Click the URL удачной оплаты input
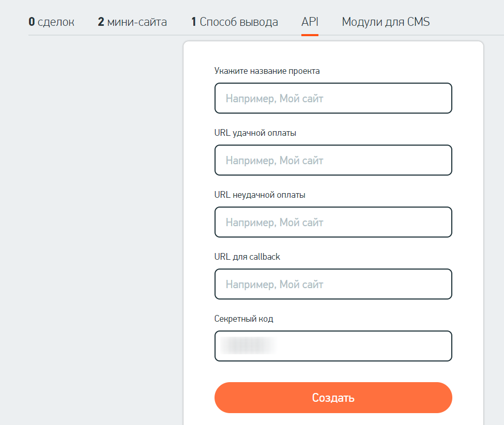 pyautogui.click(x=333, y=160)
